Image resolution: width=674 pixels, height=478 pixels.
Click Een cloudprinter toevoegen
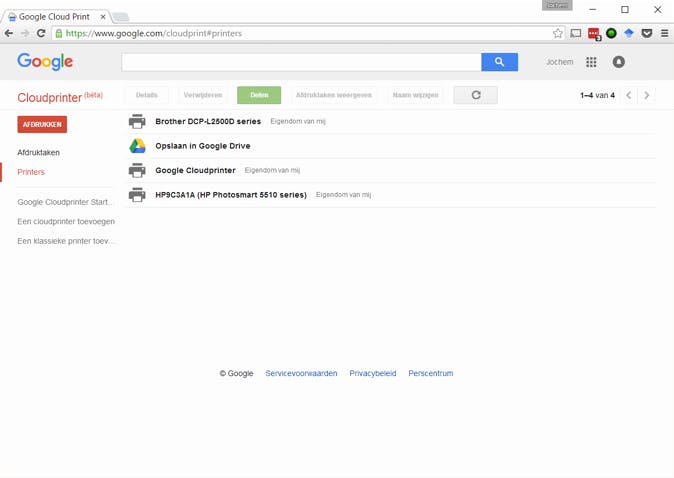(x=66, y=221)
